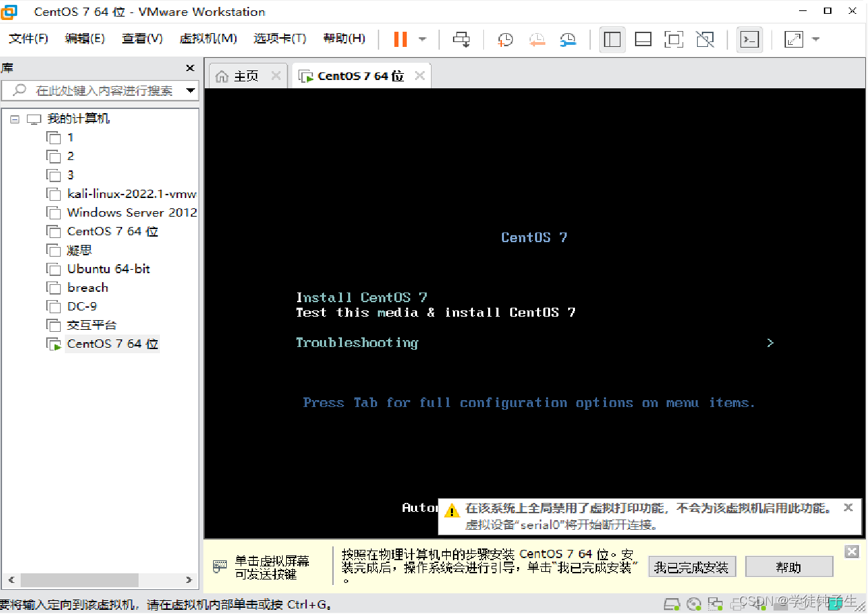Click the kali-linux VM icon

pos(54,194)
